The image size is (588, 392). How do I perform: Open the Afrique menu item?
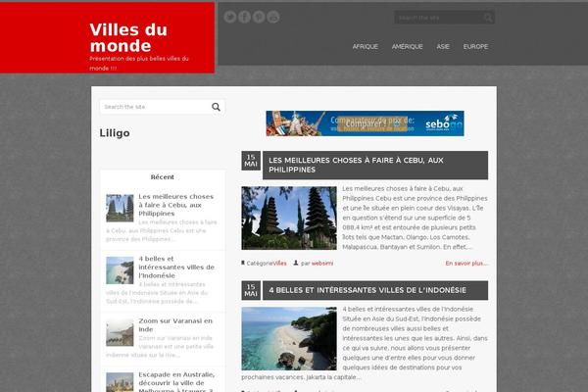tap(366, 46)
